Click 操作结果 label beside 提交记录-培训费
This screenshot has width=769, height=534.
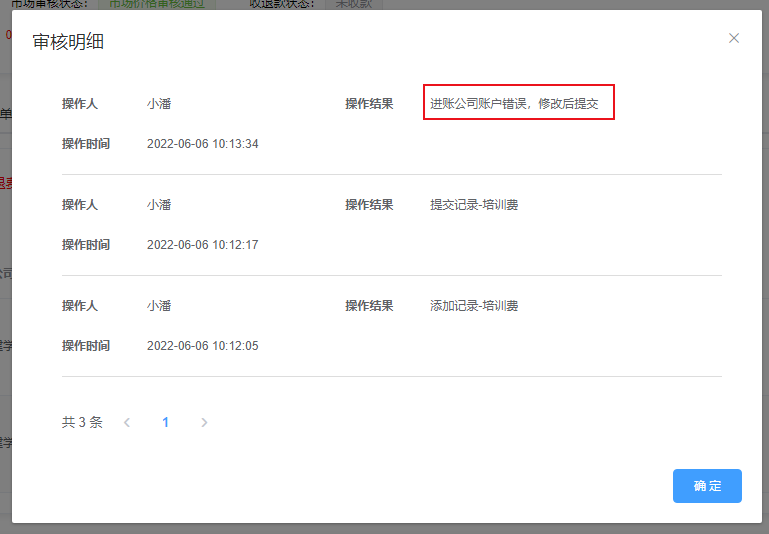(x=369, y=204)
